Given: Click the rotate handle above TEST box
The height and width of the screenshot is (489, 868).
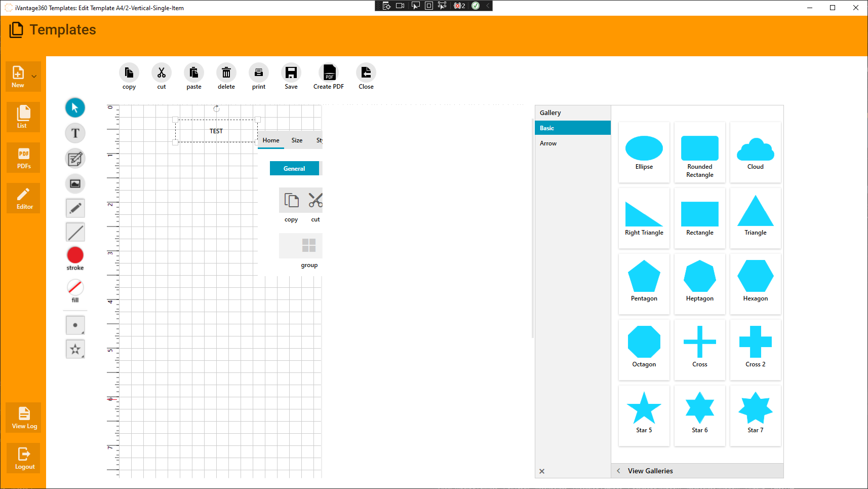Looking at the screenshot, I should coord(216,108).
